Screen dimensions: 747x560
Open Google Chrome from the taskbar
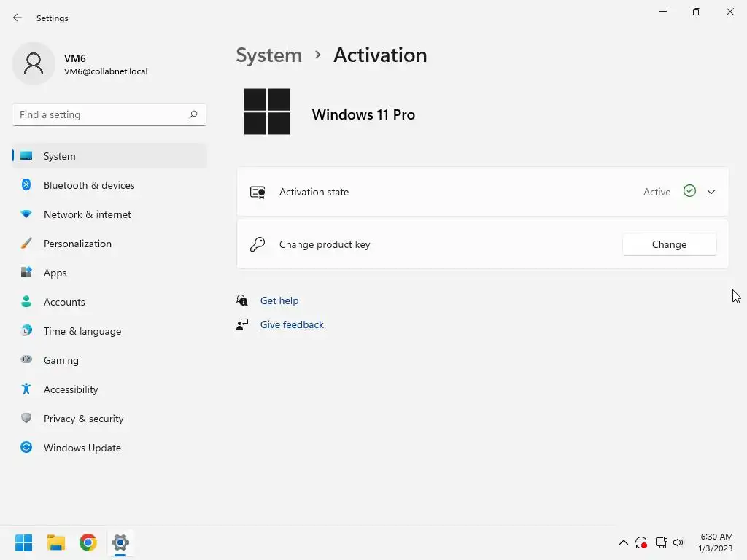point(88,542)
